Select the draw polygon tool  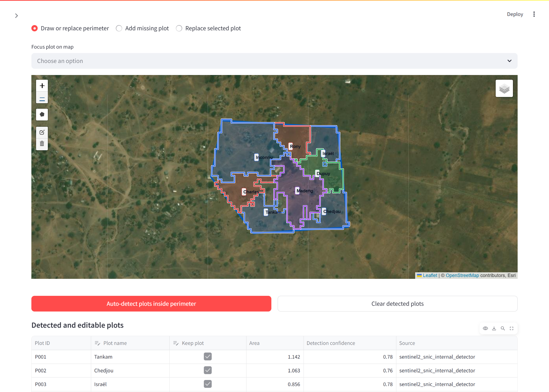tap(42, 114)
